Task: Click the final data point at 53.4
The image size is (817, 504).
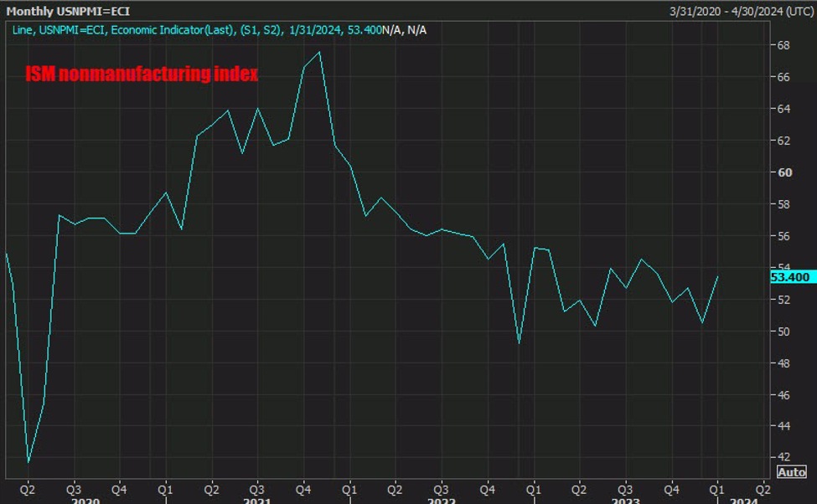Action: click(x=717, y=277)
